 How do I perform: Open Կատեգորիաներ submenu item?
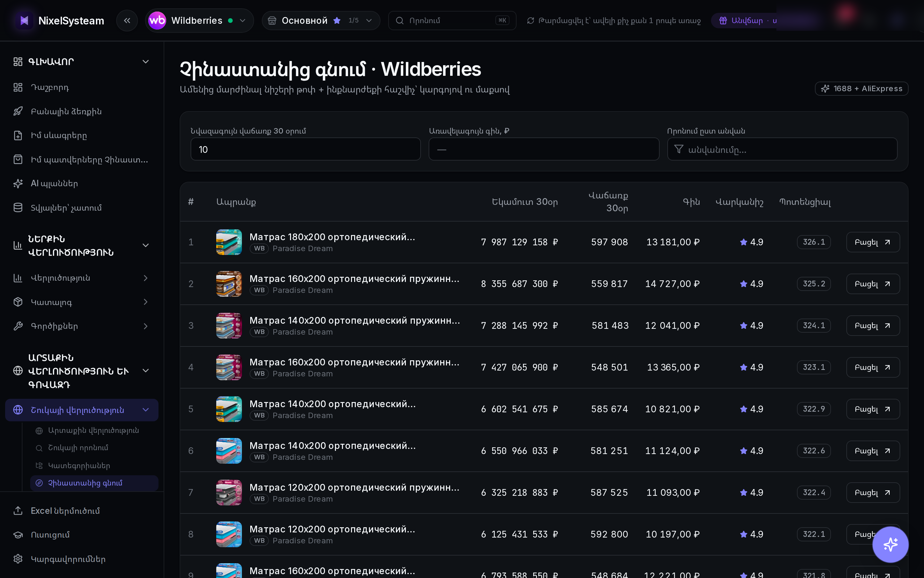94,466
